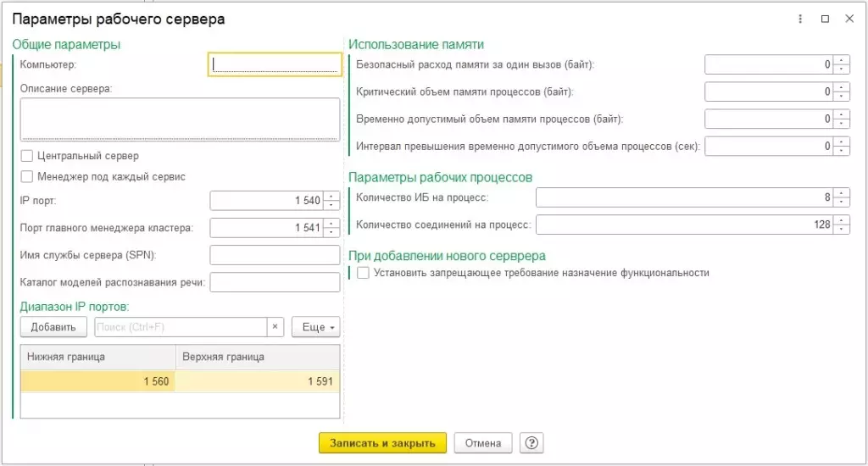868x466 pixels.
Task: Select the upper bound cell 1 591
Action: click(258, 381)
